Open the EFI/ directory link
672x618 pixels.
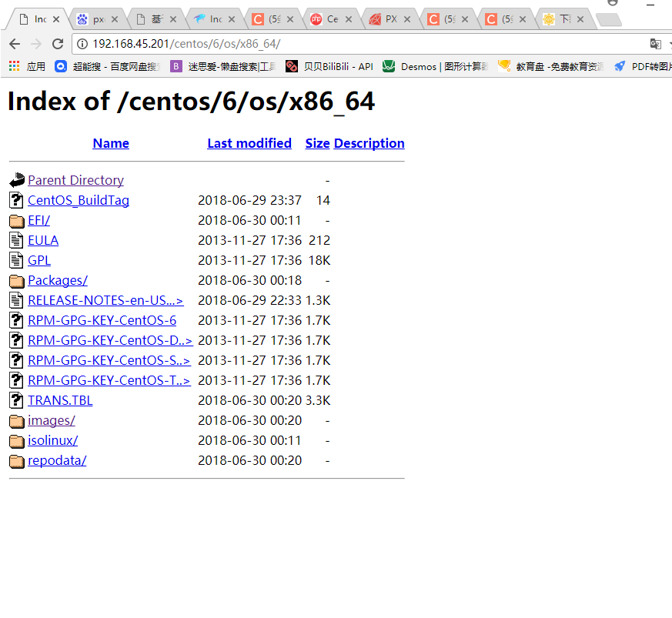(39, 220)
